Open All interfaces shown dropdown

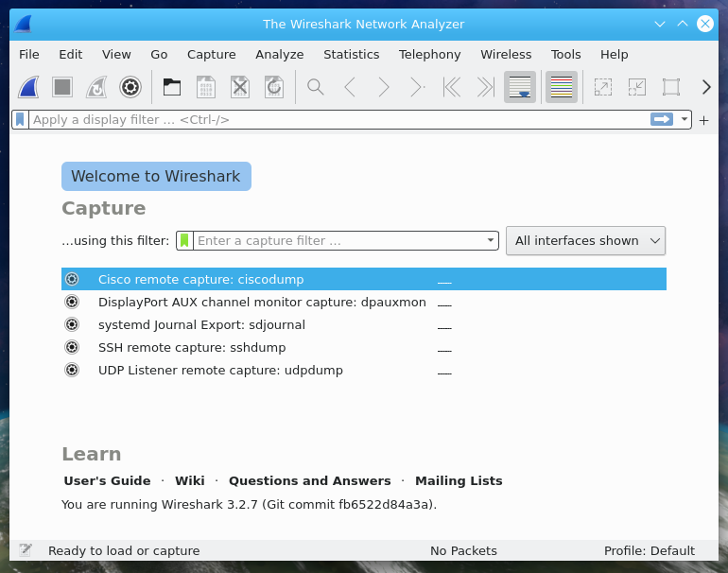point(585,240)
